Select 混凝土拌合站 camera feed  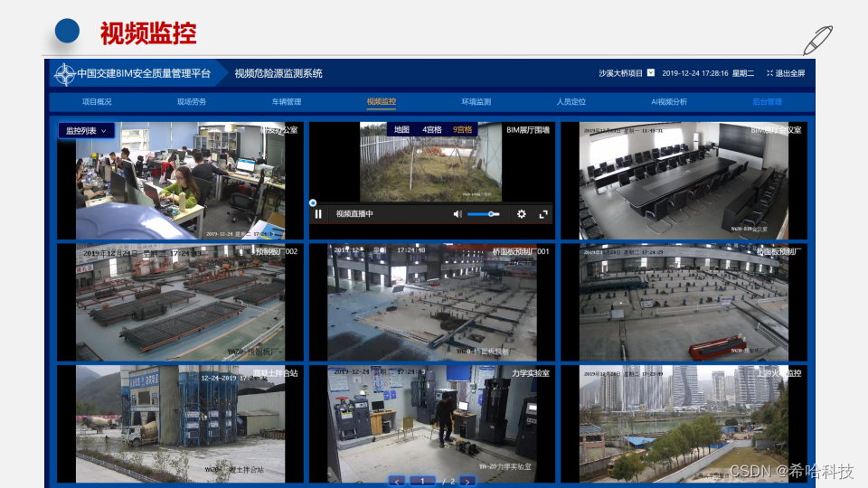coord(181,424)
